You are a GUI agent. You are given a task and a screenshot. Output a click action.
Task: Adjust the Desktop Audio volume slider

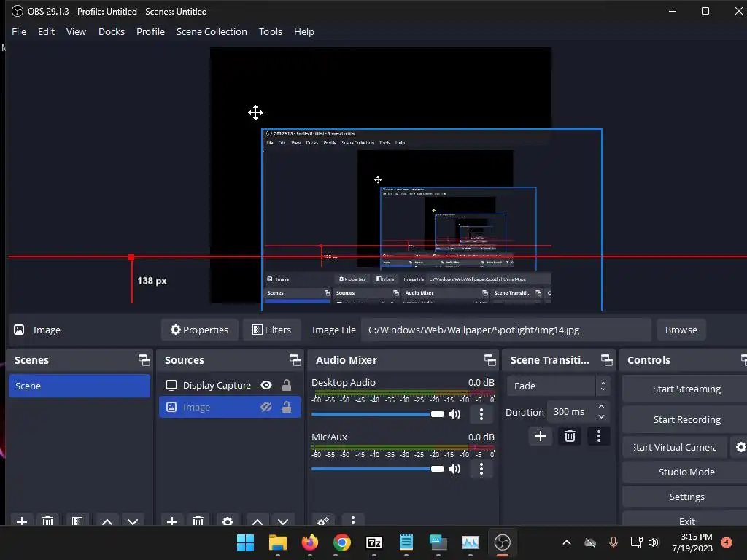tap(378, 414)
